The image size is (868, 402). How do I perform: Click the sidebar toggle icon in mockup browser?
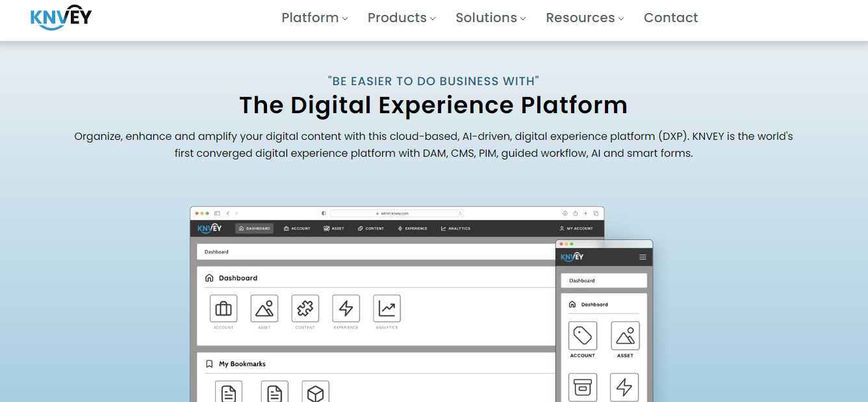click(x=217, y=213)
